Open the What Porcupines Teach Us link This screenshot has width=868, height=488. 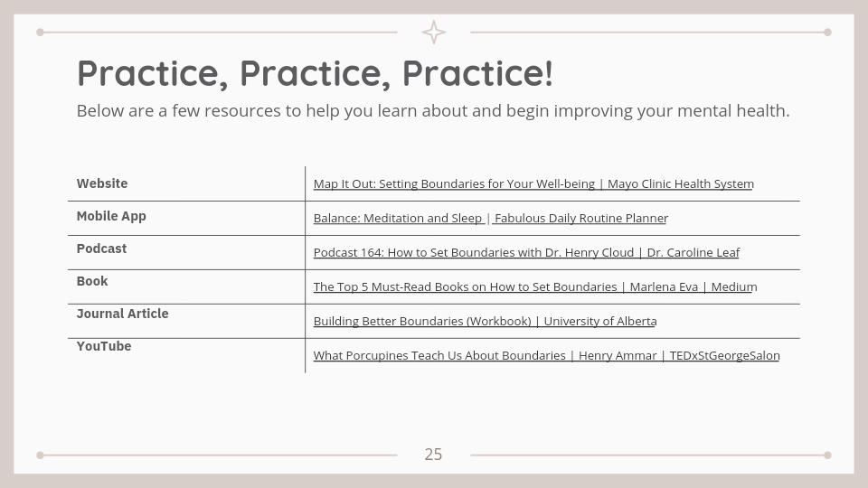(546, 355)
